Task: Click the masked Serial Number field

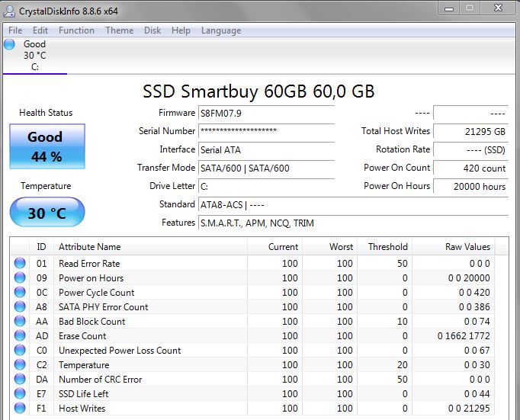Action: point(266,131)
